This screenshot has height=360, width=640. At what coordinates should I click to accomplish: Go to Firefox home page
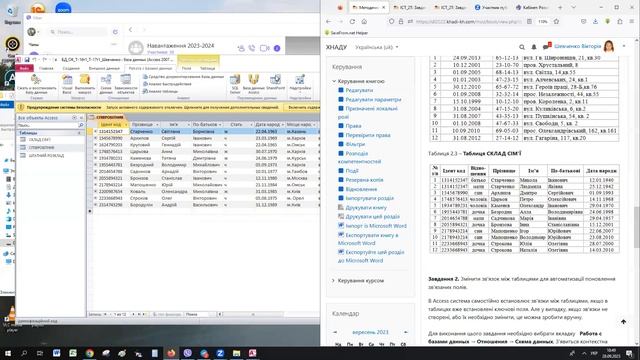point(364,22)
